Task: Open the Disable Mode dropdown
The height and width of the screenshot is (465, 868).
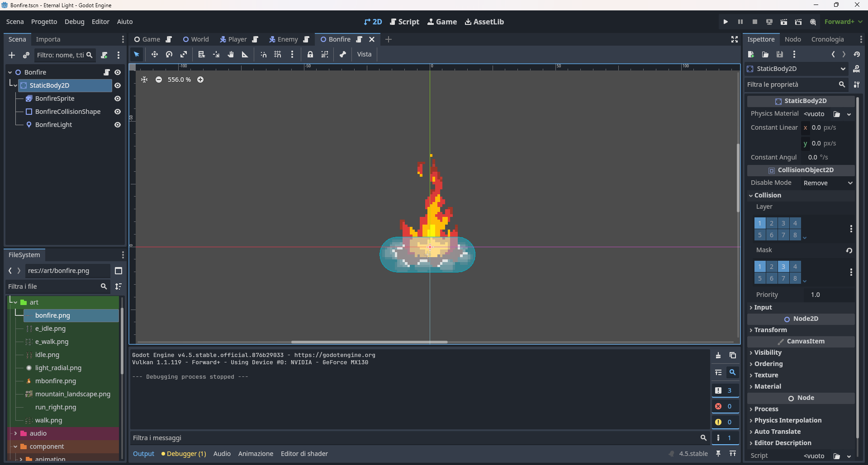Action: [828, 183]
